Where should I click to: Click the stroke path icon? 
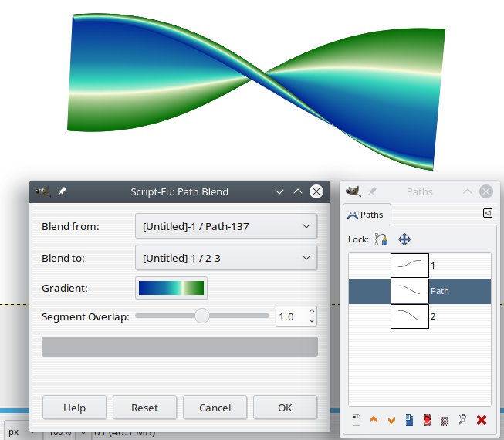tap(462, 419)
